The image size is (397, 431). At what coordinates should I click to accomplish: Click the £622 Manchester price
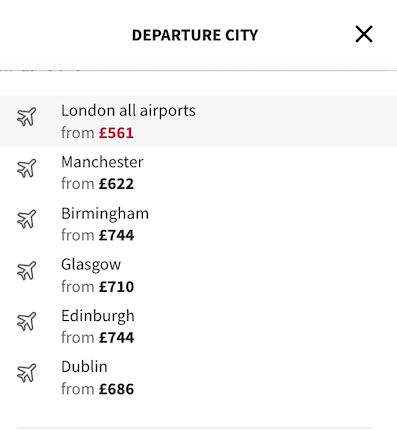pos(116,184)
